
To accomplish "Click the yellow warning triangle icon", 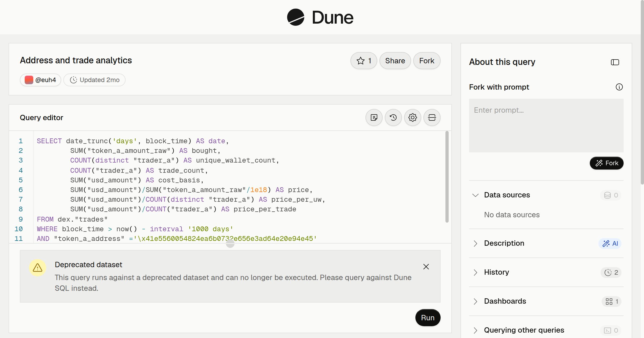I will point(38,268).
